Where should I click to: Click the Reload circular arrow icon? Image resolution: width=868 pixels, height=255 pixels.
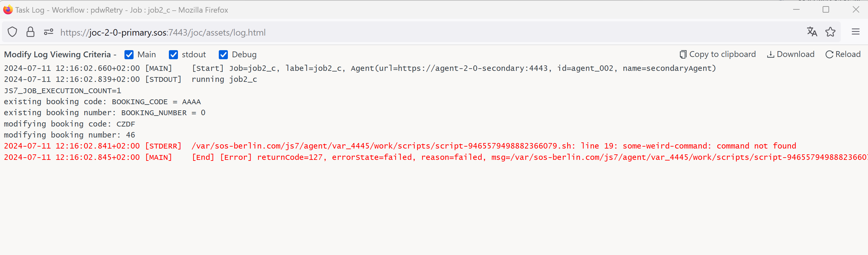tap(829, 54)
